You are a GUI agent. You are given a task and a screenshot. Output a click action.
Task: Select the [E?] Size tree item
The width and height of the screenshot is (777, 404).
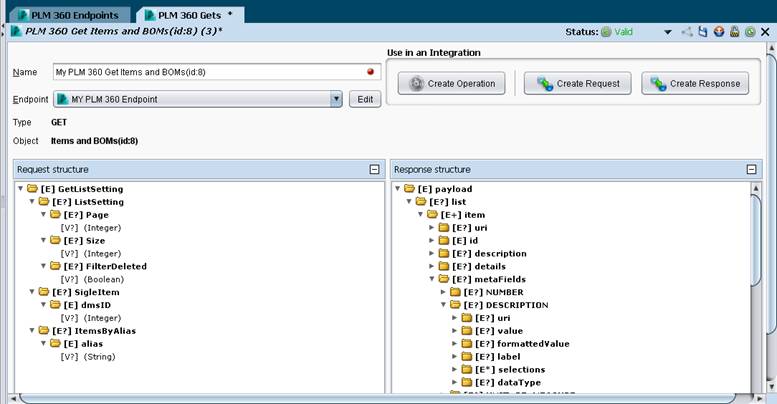(84, 240)
